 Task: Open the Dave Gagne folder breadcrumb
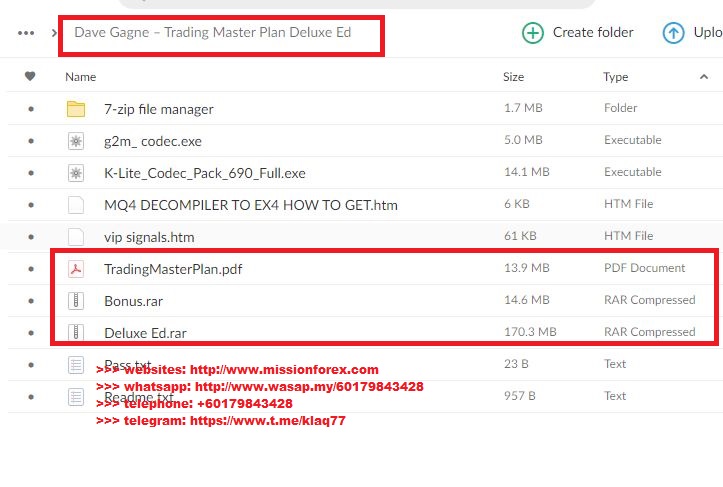[x=213, y=32]
